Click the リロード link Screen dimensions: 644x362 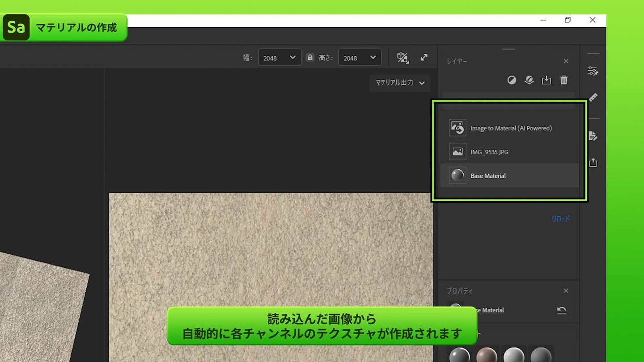click(561, 219)
